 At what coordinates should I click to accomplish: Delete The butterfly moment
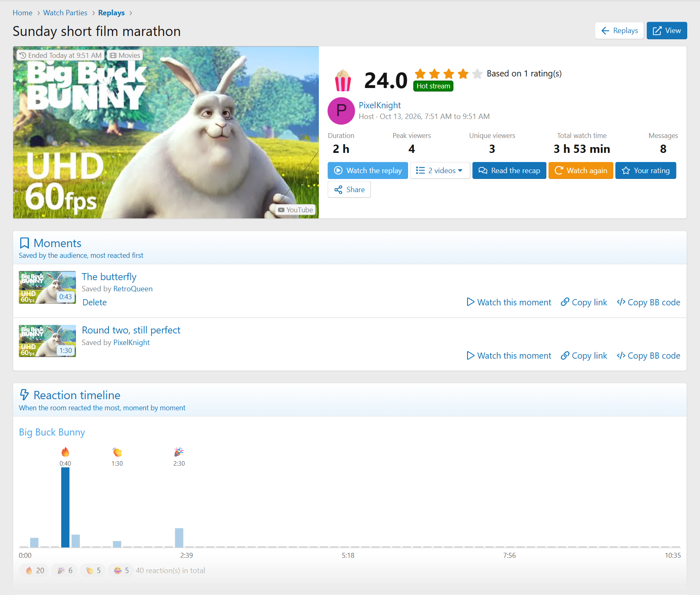(x=95, y=302)
